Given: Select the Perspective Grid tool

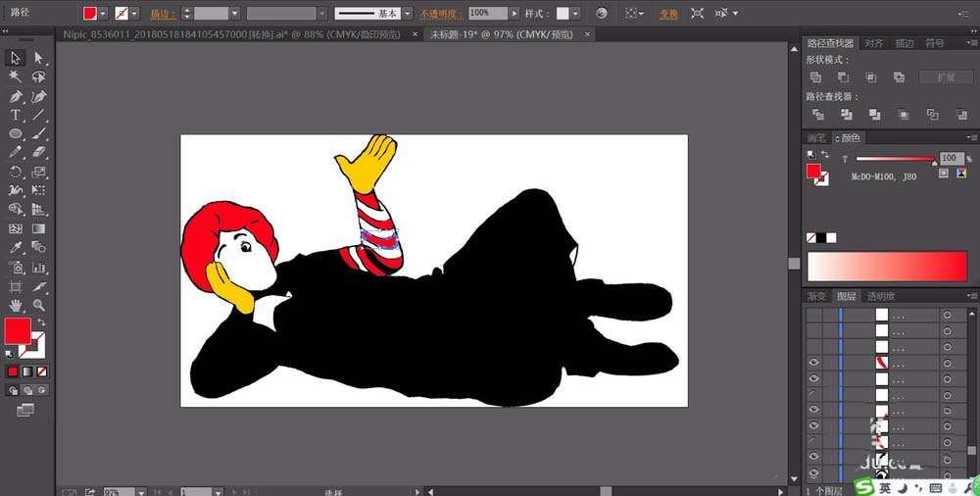Looking at the screenshot, I should pyautogui.click(x=39, y=210).
